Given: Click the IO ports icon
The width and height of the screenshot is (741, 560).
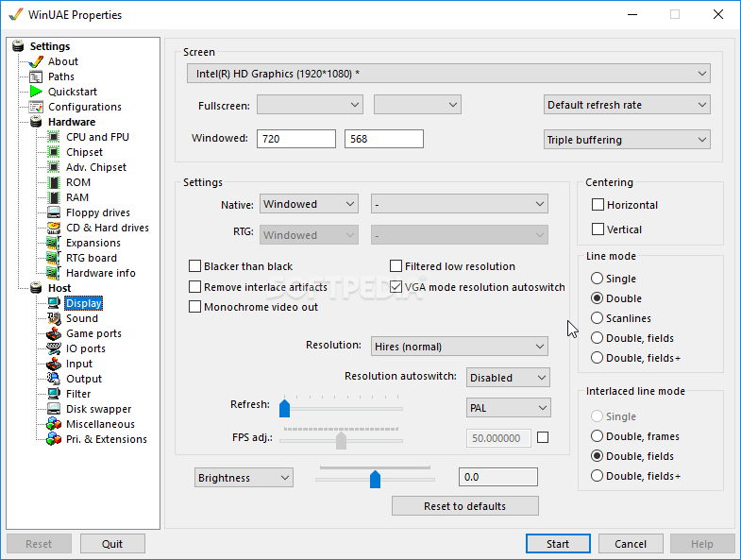Looking at the screenshot, I should pyautogui.click(x=54, y=348).
